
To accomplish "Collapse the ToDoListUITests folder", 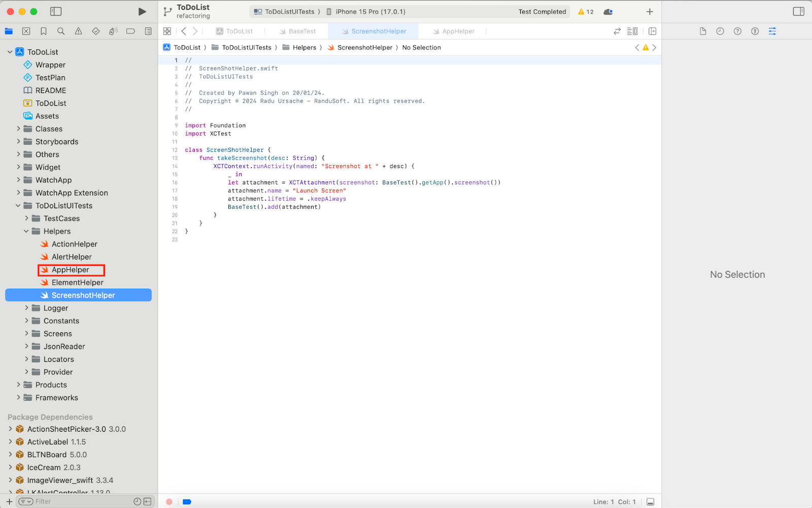I will [x=18, y=206].
